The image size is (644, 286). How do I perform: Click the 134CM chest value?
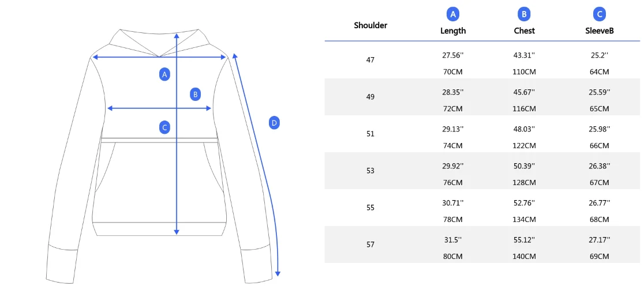click(524, 220)
